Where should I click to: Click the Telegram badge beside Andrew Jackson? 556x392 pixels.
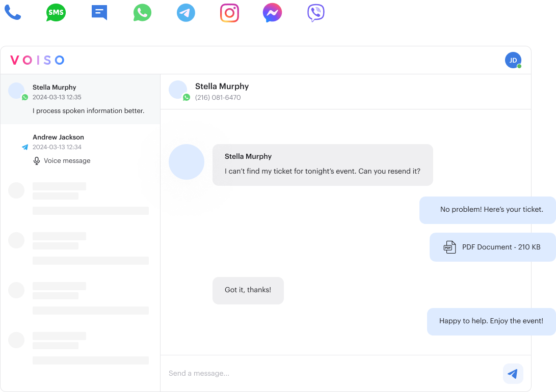click(x=25, y=147)
